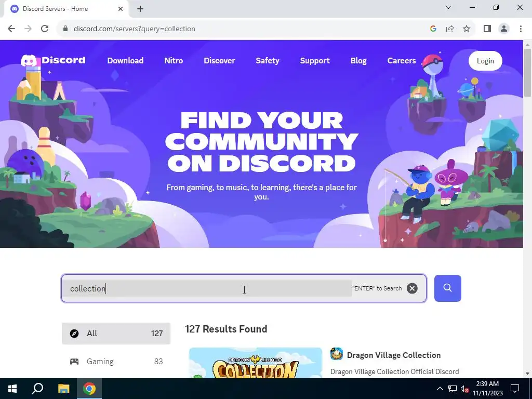The width and height of the screenshot is (532, 399).
Task: Select the Discord Servers - Home tab
Action: click(66, 9)
